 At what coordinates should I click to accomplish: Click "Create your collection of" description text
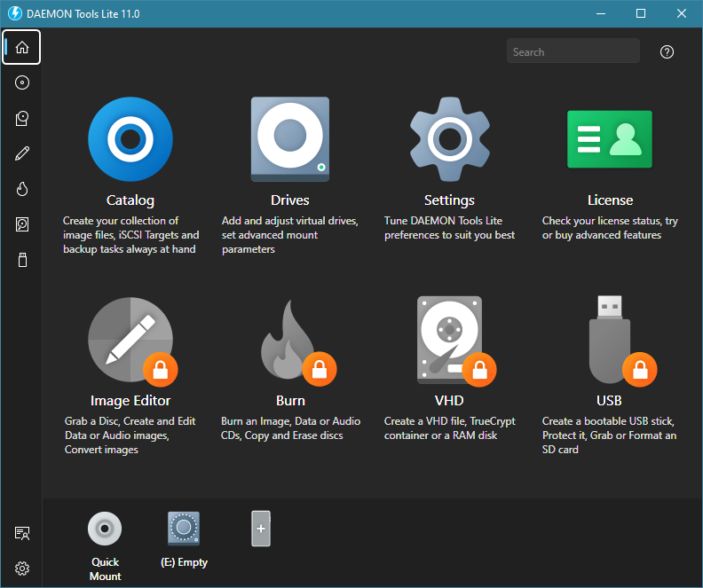pyautogui.click(x=121, y=221)
